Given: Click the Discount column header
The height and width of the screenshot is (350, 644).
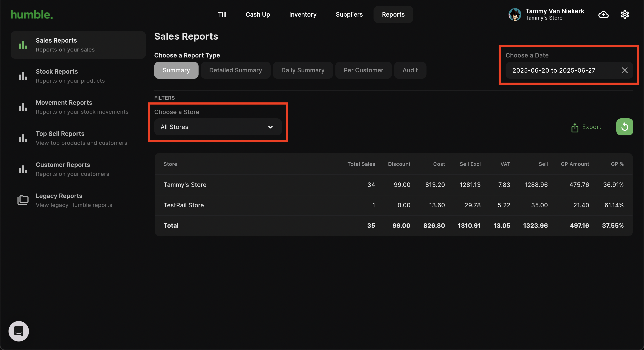Looking at the screenshot, I should click(x=399, y=164).
